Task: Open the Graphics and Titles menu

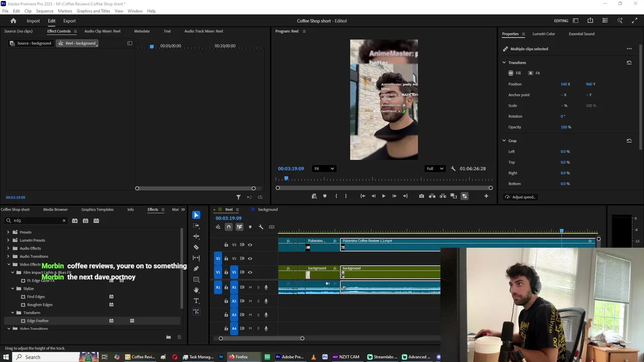Action: click(x=93, y=11)
